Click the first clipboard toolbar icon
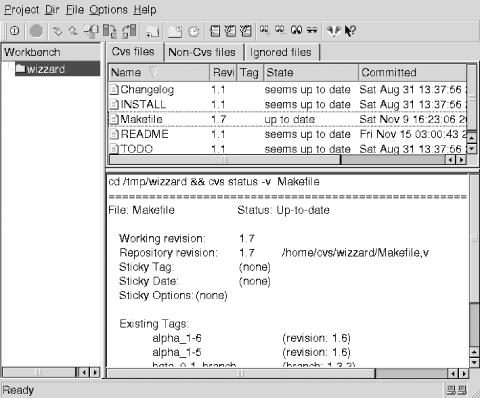The height and width of the screenshot is (398, 481). click(215, 31)
